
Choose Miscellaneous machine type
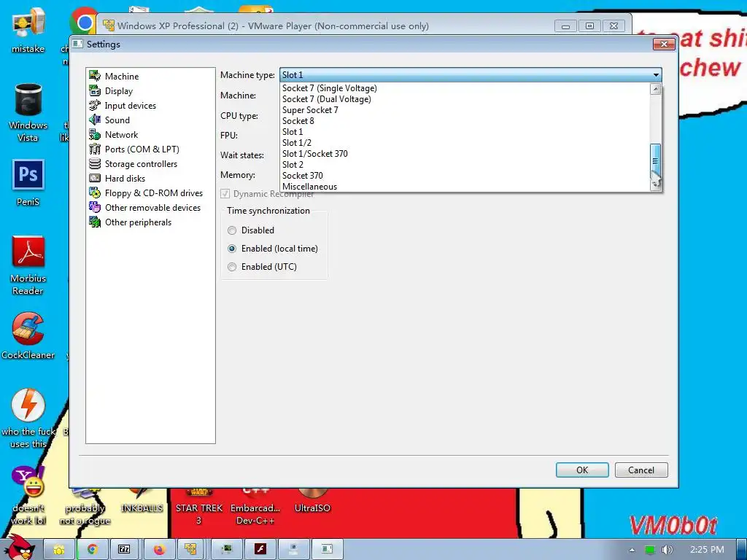click(x=465, y=187)
